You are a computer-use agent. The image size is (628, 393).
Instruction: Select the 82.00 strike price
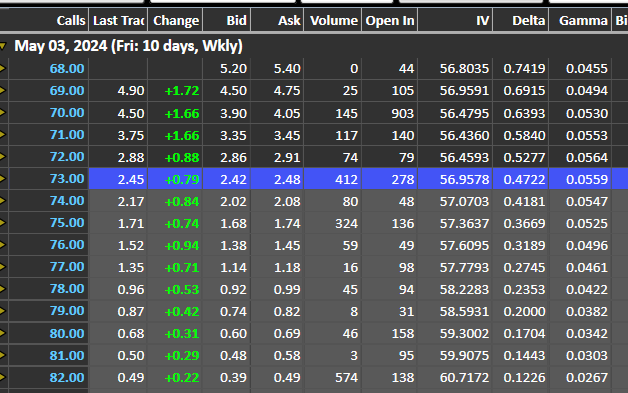pos(67,377)
